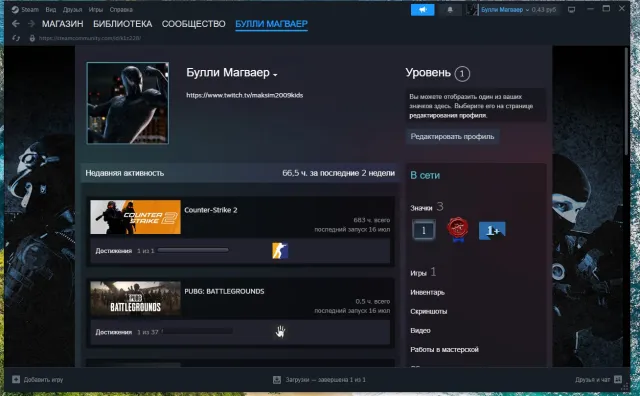
Task: Click the Big Picture mode monitor icon
Action: (571, 9)
